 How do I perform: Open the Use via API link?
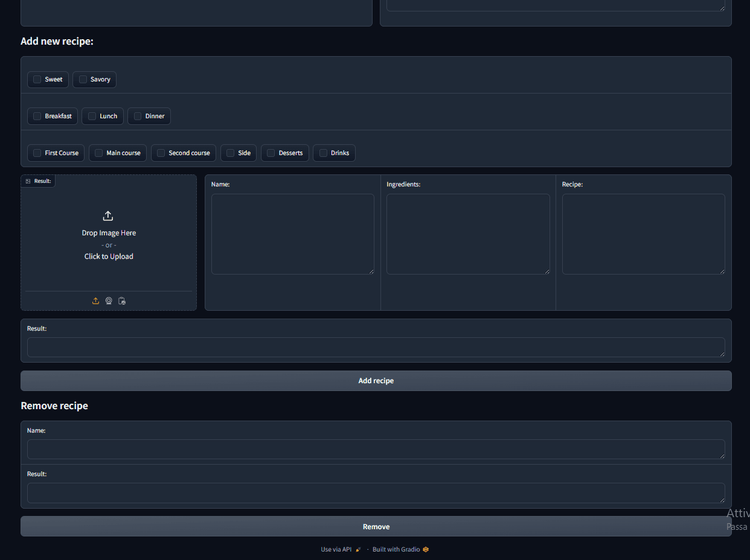pos(341,550)
